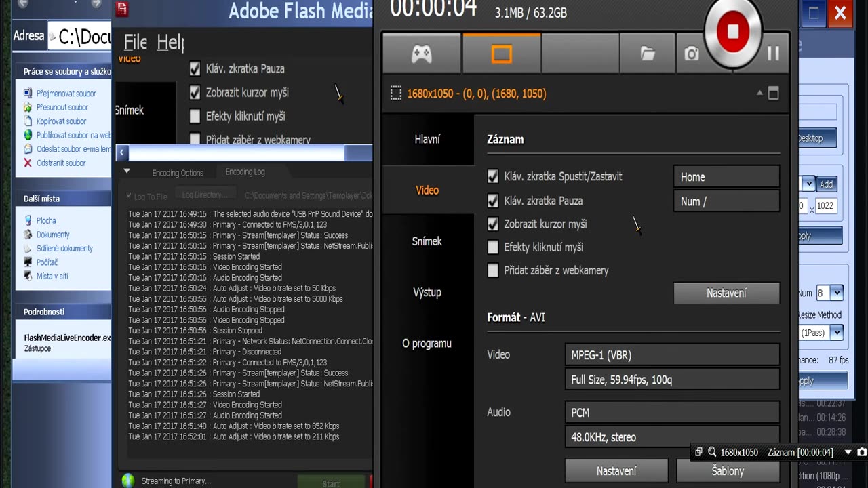868x488 pixels.
Task: Click the Místa v síti network icon
Action: [28, 276]
